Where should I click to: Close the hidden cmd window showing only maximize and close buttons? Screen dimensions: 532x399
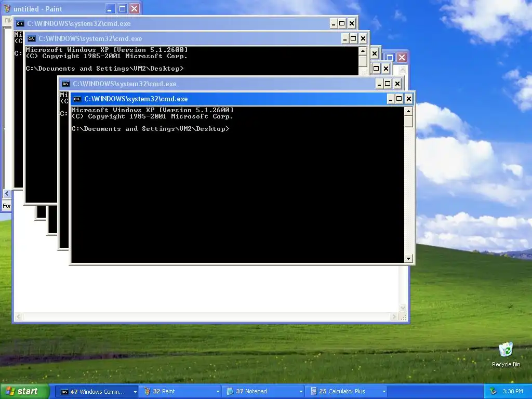tap(386, 69)
